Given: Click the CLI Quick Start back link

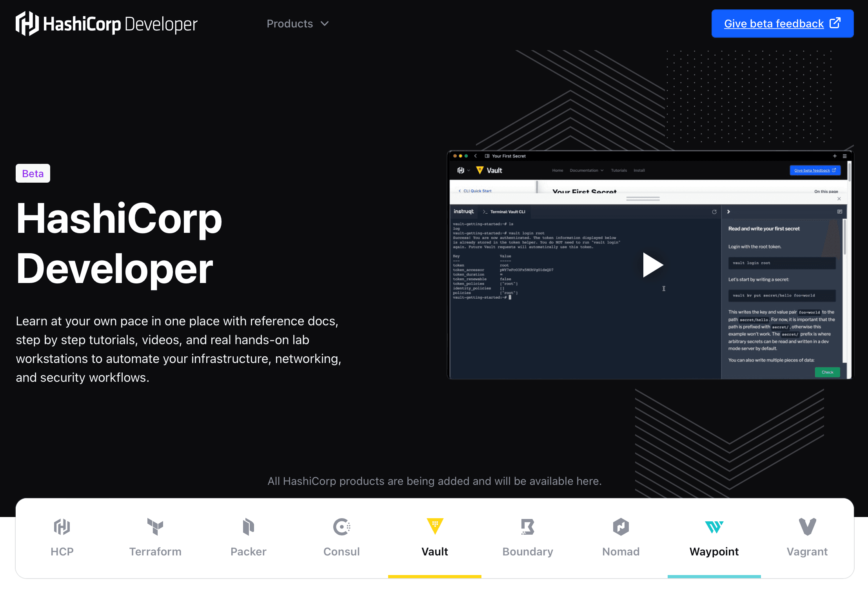Looking at the screenshot, I should coord(475,191).
